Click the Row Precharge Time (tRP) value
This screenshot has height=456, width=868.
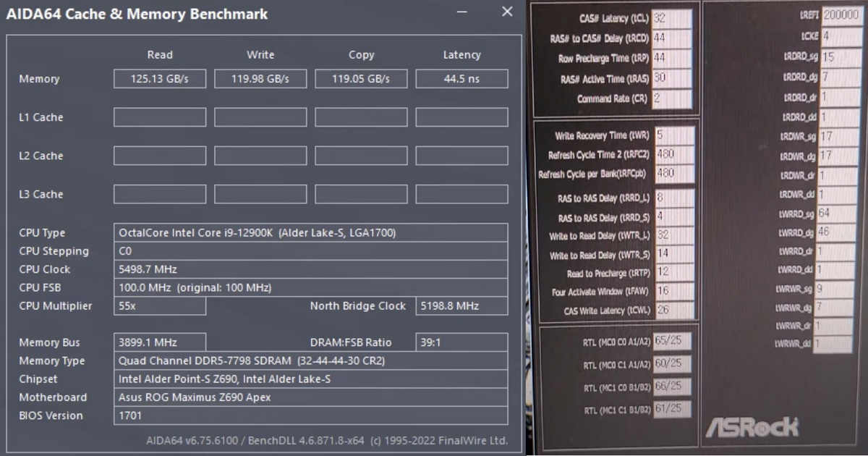(671, 58)
